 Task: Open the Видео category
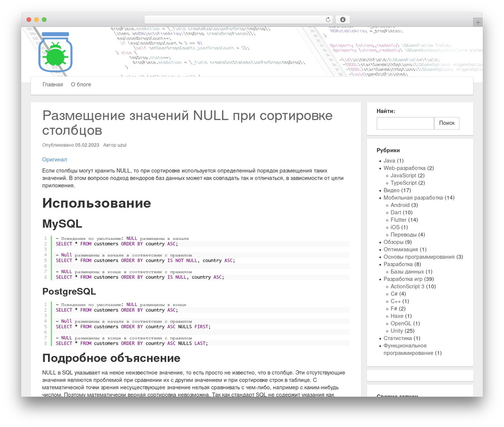coord(391,190)
